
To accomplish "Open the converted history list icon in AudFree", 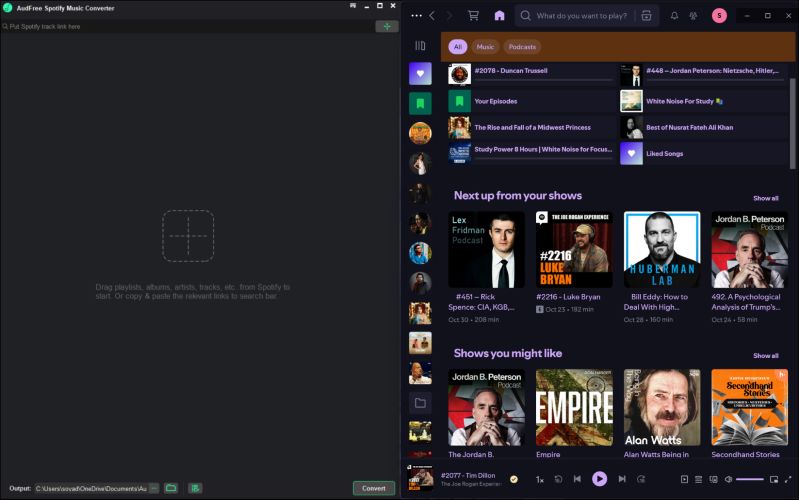I will [195, 488].
